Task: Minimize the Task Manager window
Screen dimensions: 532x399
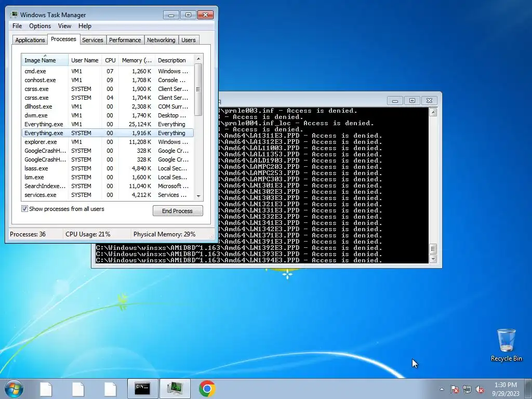Action: 171,15
